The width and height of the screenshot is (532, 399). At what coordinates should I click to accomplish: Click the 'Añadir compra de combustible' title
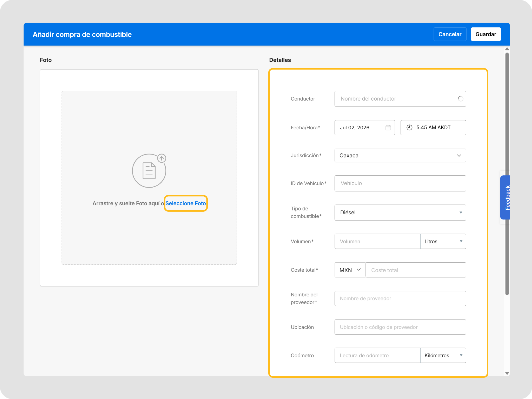[82, 35]
